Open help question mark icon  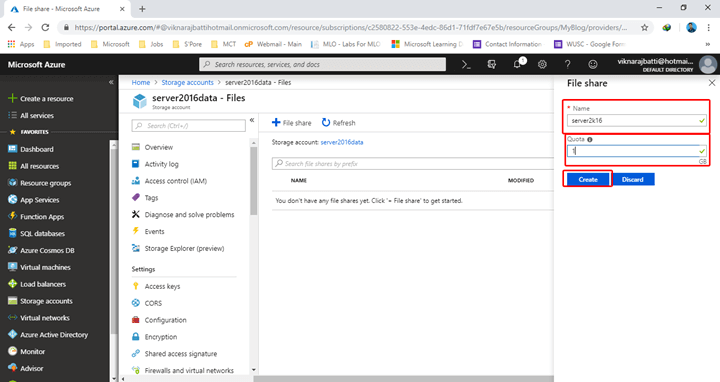pyautogui.click(x=568, y=65)
